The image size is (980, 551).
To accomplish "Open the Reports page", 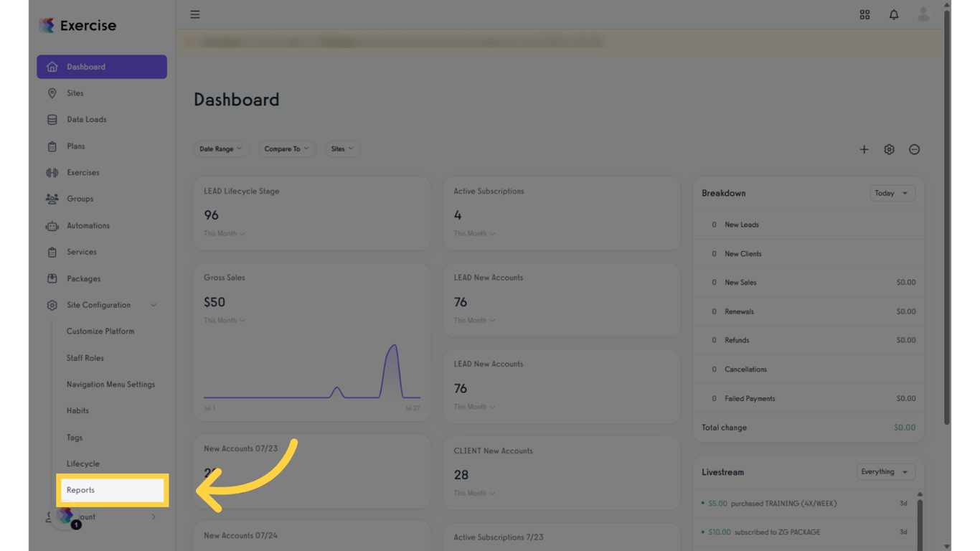I will pyautogui.click(x=79, y=490).
